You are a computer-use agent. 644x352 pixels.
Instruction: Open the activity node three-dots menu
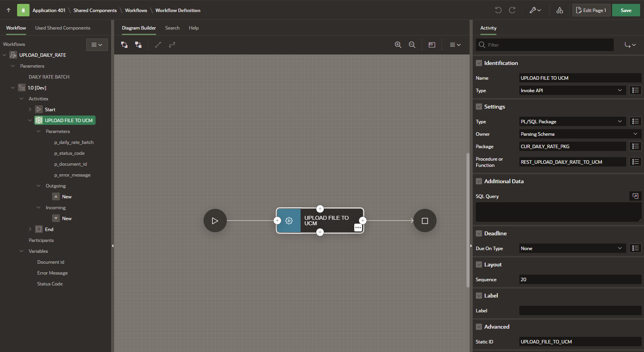[x=358, y=228]
